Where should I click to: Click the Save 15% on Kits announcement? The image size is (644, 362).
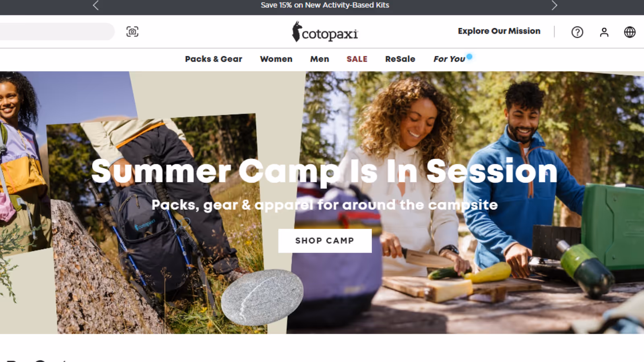tap(325, 5)
